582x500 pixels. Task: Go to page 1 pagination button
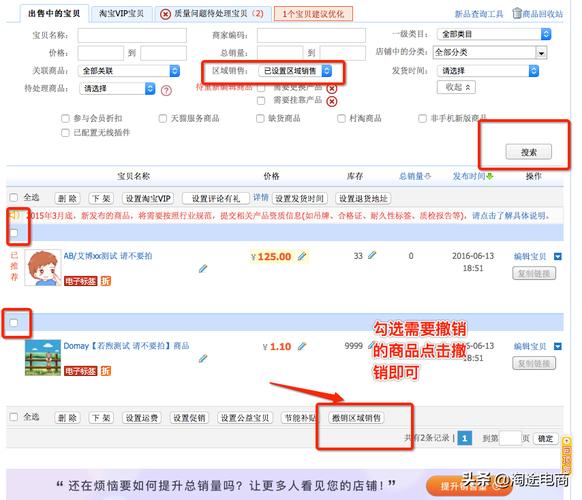(x=464, y=438)
